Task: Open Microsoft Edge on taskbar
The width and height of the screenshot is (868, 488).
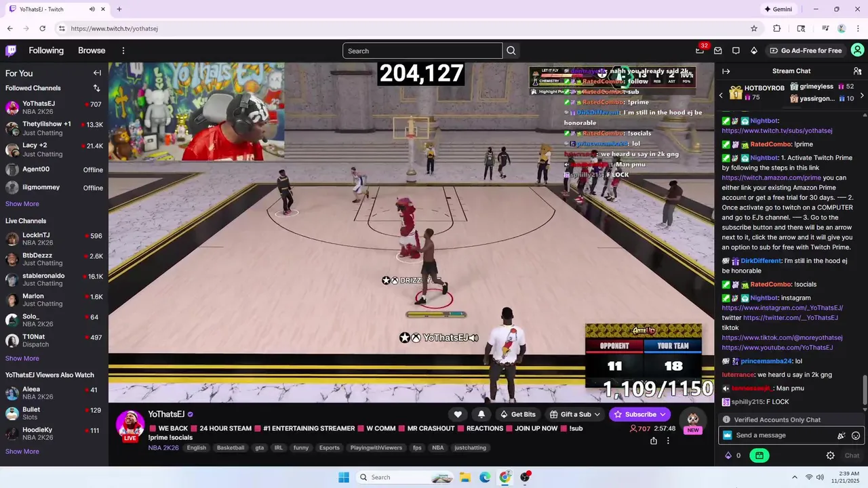Action: point(485,477)
